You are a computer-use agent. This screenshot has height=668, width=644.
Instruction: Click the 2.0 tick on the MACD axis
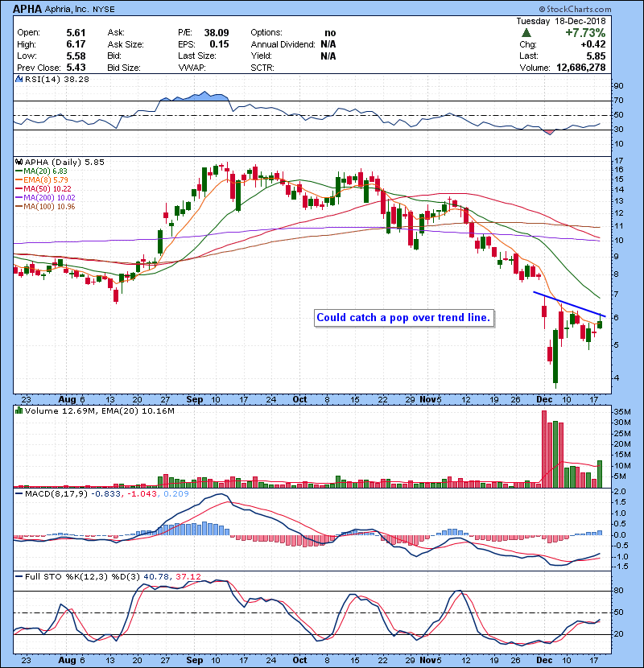[620, 492]
